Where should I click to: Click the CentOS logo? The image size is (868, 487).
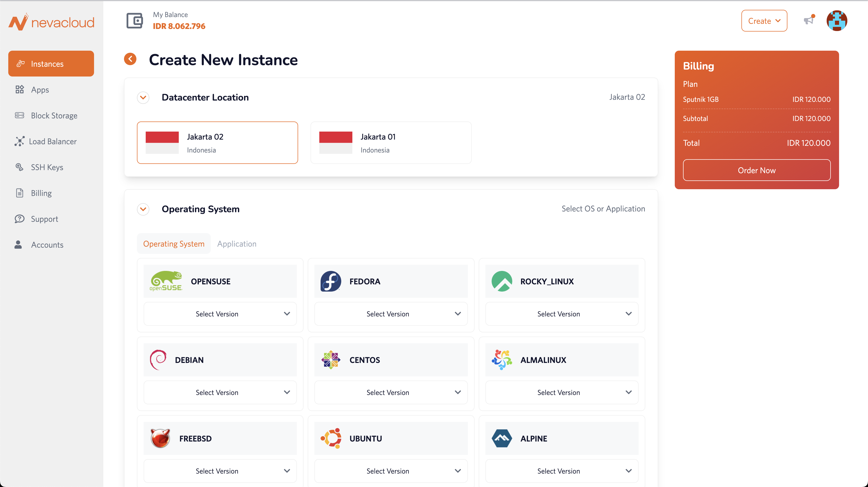331,360
